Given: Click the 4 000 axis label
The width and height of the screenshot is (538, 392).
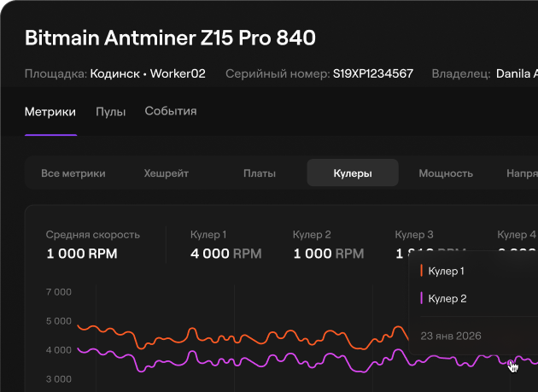Looking at the screenshot, I should point(59,350).
